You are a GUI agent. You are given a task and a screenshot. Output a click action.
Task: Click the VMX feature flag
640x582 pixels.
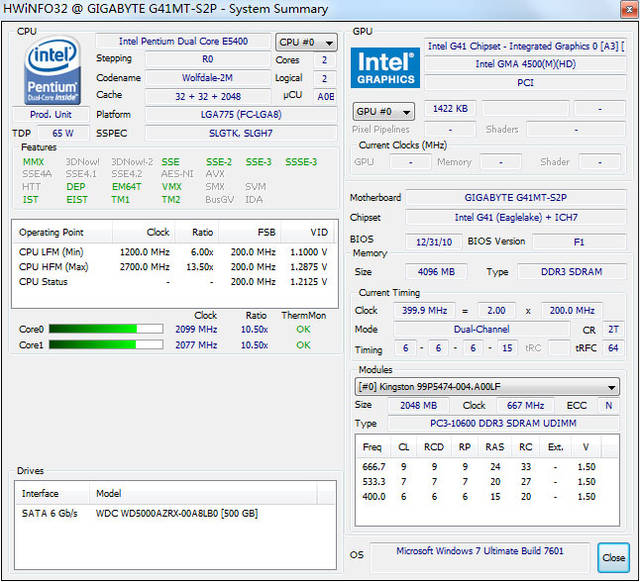(171, 187)
